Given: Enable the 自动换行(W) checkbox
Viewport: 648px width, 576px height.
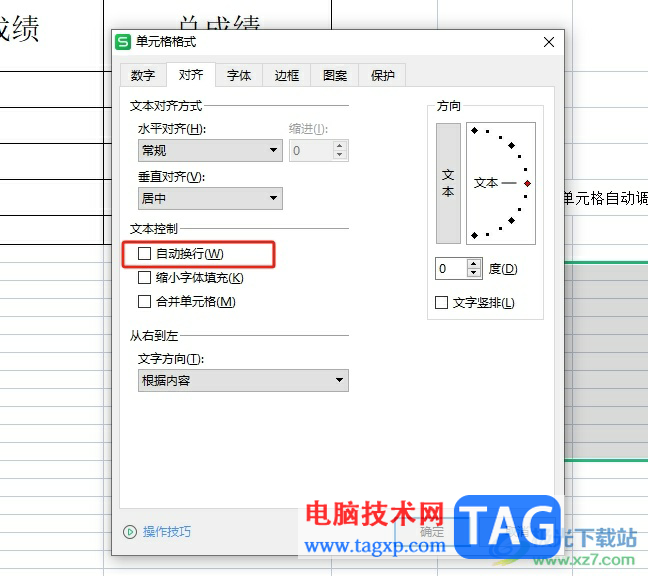Looking at the screenshot, I should coord(144,254).
